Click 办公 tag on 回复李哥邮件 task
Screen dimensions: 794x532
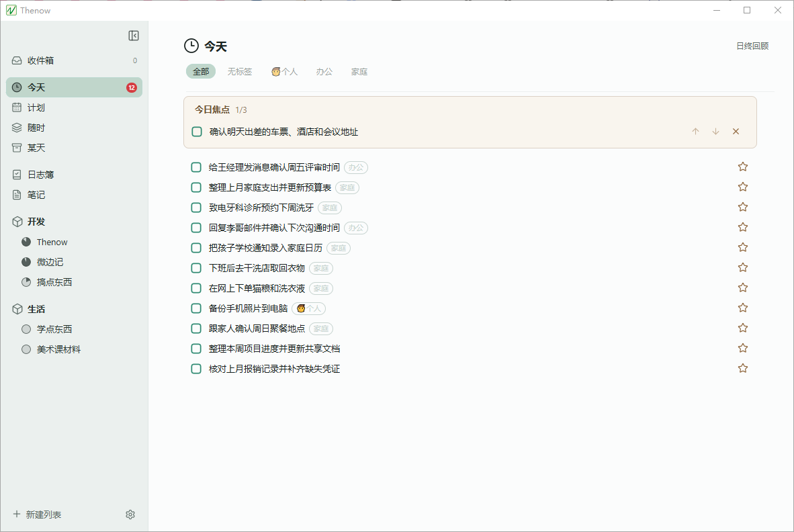(356, 228)
